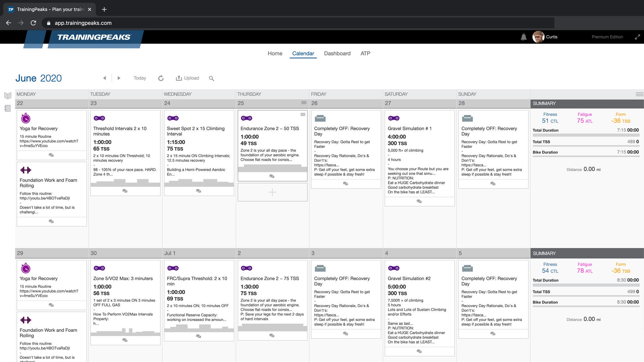Refresh the calendar data
The height and width of the screenshot is (362, 644).
(x=161, y=78)
